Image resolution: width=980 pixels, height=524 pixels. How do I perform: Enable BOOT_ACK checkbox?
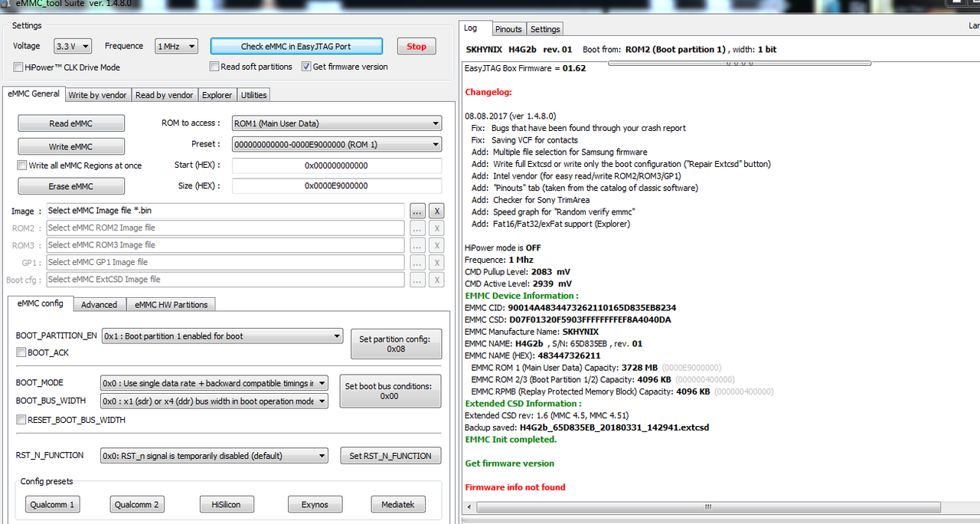21,352
